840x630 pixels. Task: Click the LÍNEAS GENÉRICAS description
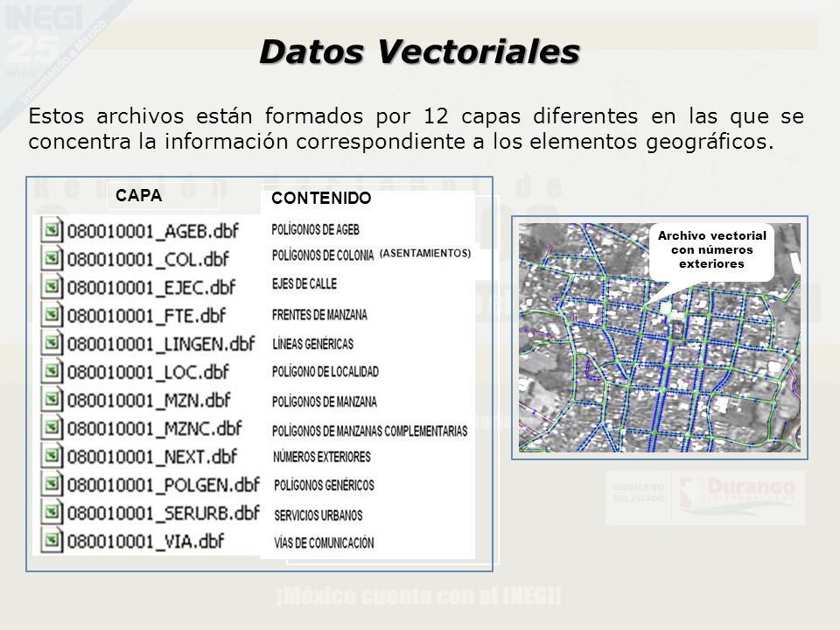(313, 343)
